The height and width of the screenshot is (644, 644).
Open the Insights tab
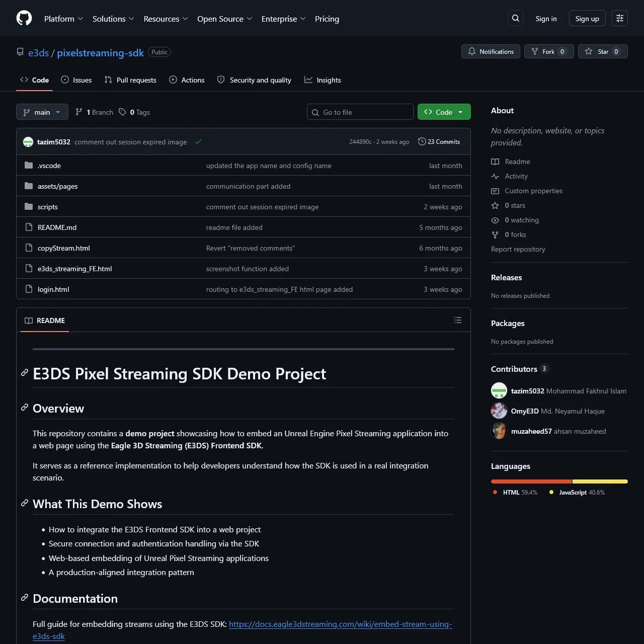[323, 80]
